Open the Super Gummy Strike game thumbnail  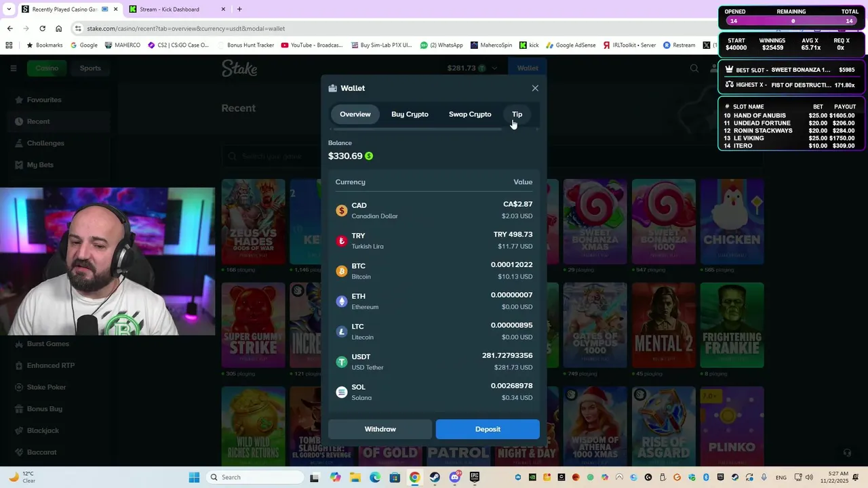tap(253, 325)
